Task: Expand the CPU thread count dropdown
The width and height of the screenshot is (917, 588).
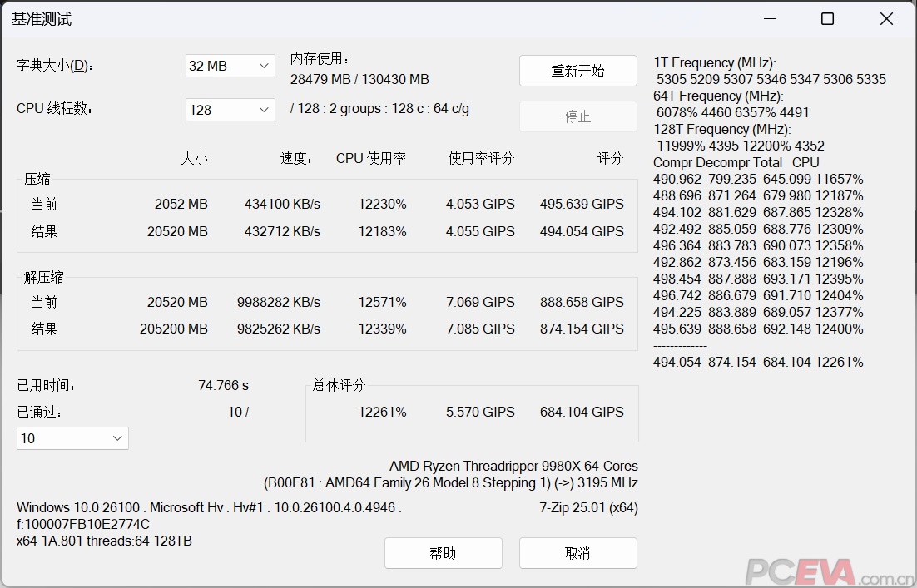Action: [x=230, y=110]
